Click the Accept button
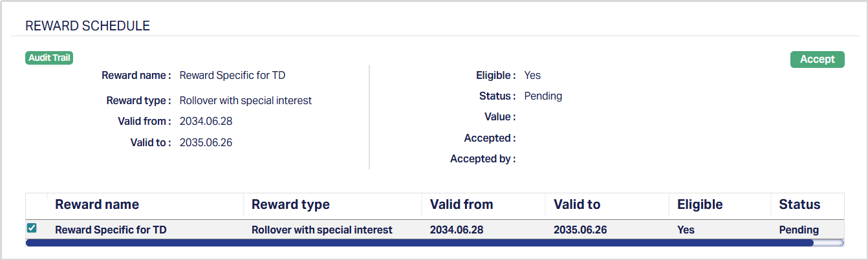The height and width of the screenshot is (260, 868). [x=817, y=59]
